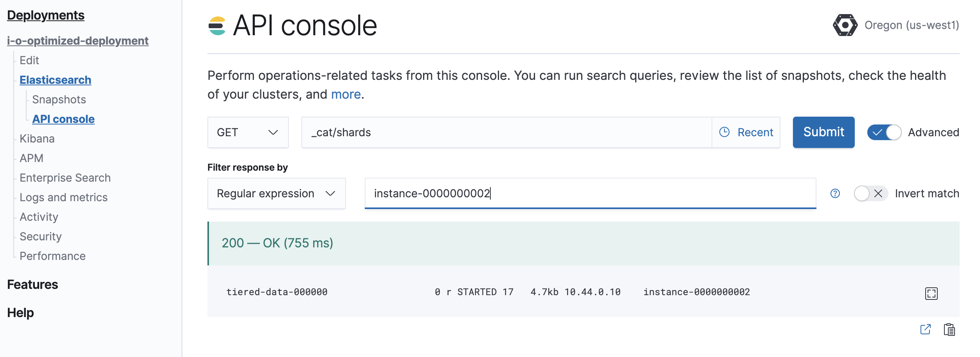
Task: Open response in new window icon
Action: pos(925,330)
